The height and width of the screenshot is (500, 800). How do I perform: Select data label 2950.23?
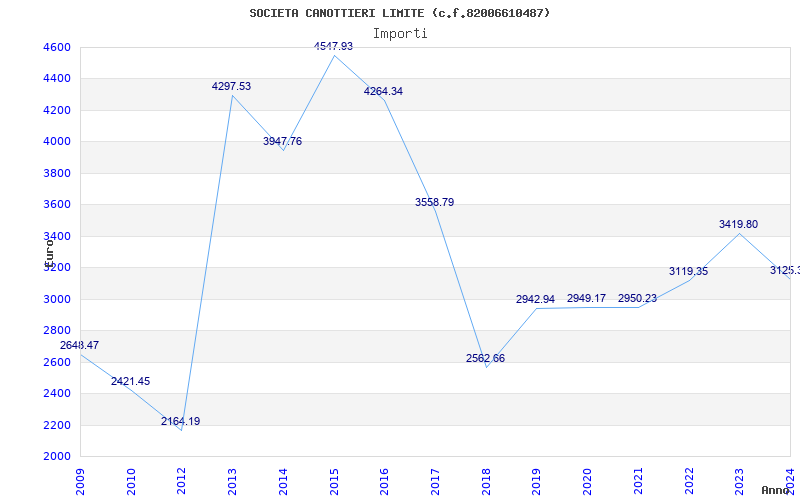[637, 298]
